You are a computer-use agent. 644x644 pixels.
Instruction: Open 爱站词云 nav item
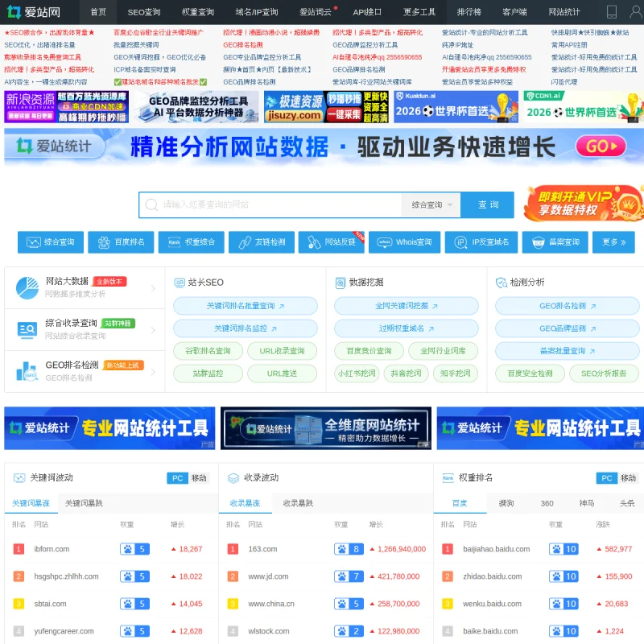[x=316, y=12]
